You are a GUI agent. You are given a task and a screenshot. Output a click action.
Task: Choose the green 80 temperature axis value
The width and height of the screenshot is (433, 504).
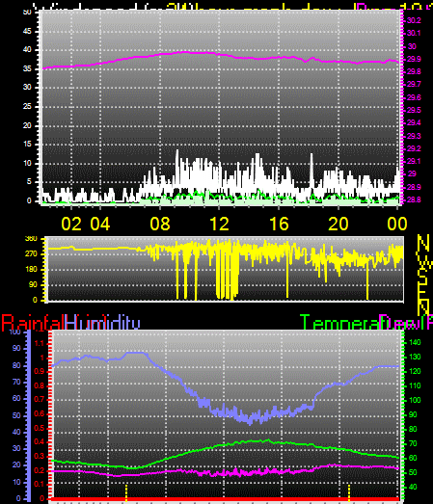point(414,429)
